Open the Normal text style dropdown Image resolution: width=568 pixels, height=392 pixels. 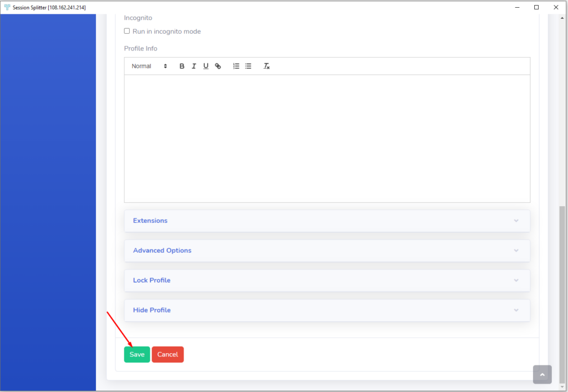(x=149, y=66)
